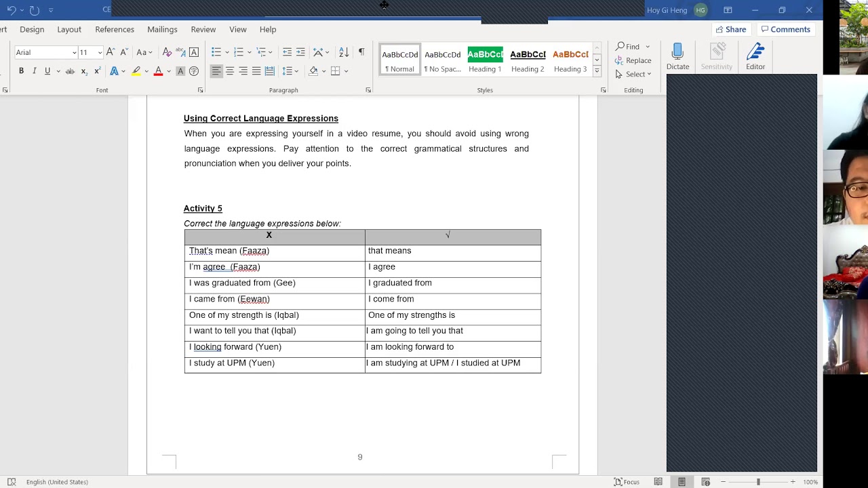This screenshot has width=868, height=488.
Task: Open Change Case dropdown
Action: point(144,52)
